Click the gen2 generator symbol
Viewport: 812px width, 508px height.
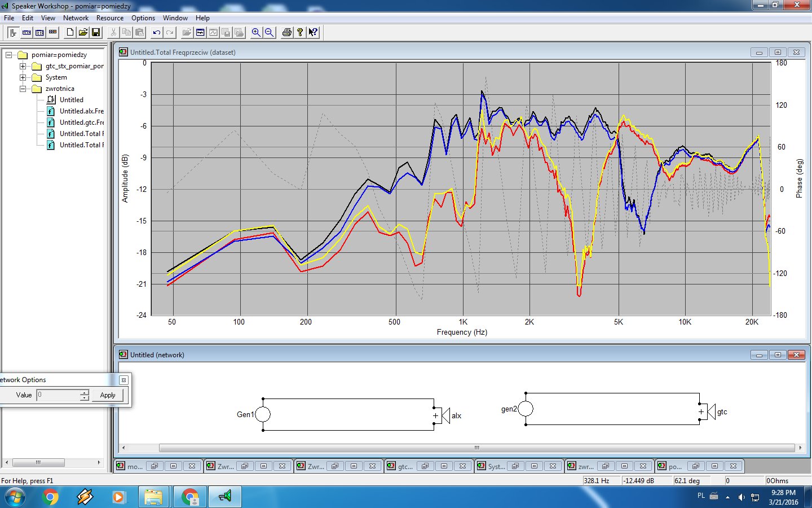[x=526, y=409]
